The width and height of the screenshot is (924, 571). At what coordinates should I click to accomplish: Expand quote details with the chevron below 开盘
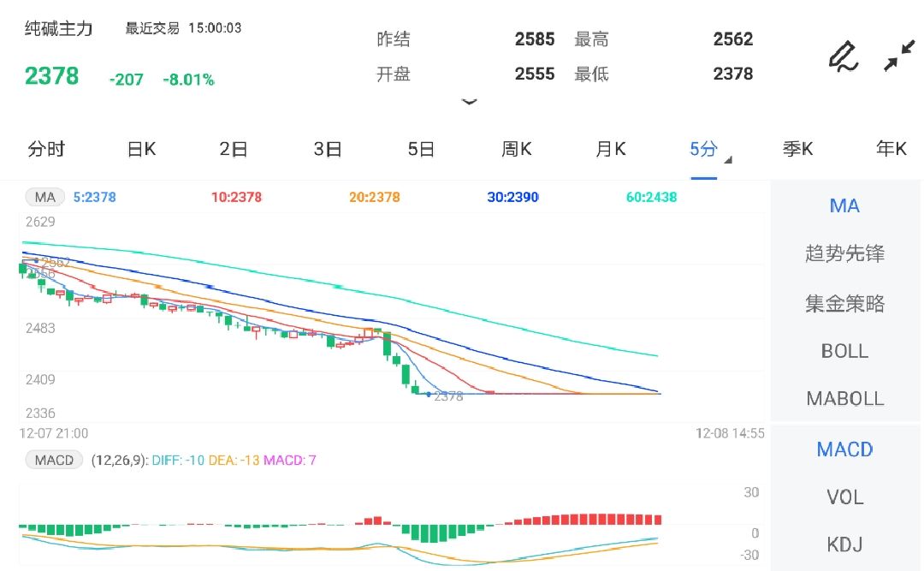469,102
